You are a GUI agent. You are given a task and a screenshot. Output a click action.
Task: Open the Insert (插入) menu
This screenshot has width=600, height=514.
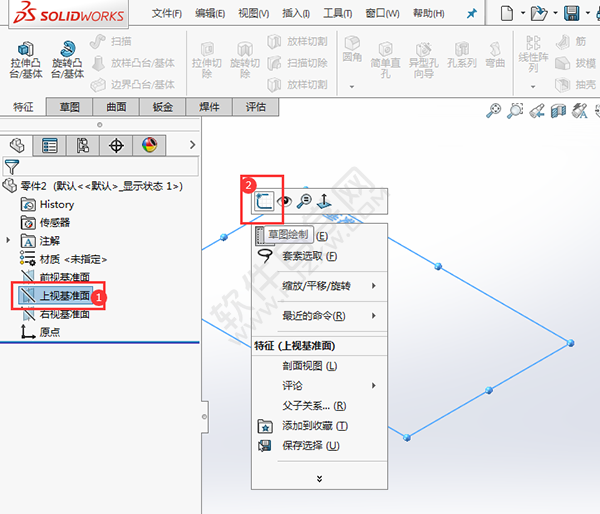tap(296, 14)
